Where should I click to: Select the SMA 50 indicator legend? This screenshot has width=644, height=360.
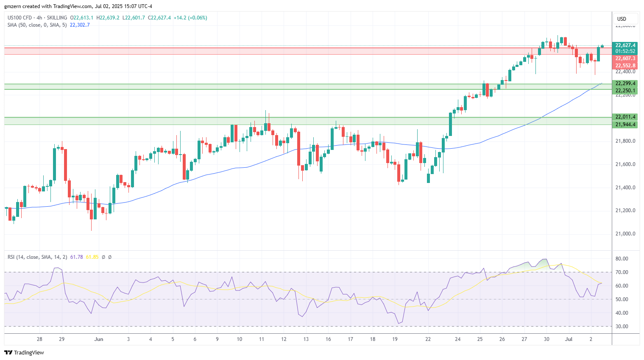tap(37, 25)
